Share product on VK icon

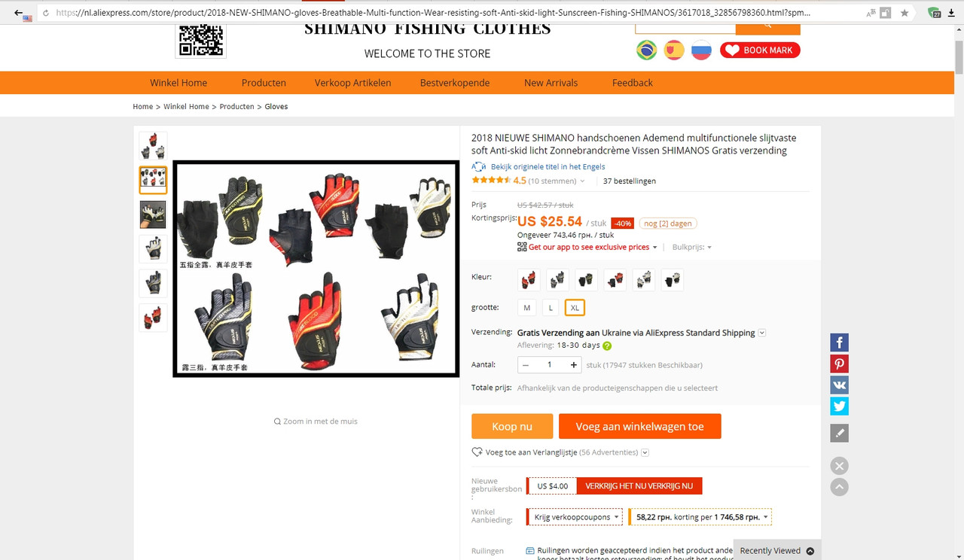840,385
